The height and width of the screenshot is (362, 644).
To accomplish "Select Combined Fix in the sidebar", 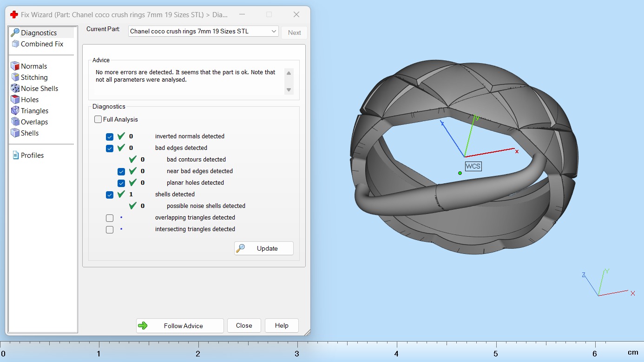I will coord(42,44).
